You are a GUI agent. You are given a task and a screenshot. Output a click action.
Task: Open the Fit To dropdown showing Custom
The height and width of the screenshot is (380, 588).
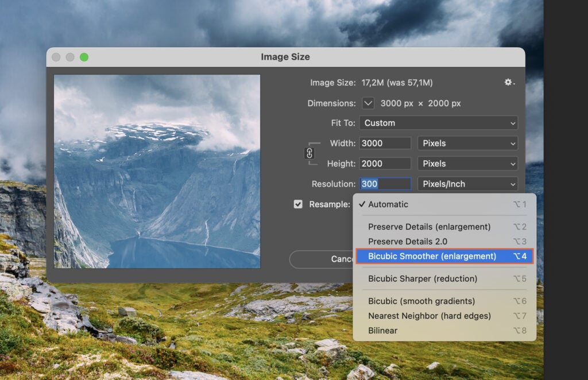tap(438, 123)
